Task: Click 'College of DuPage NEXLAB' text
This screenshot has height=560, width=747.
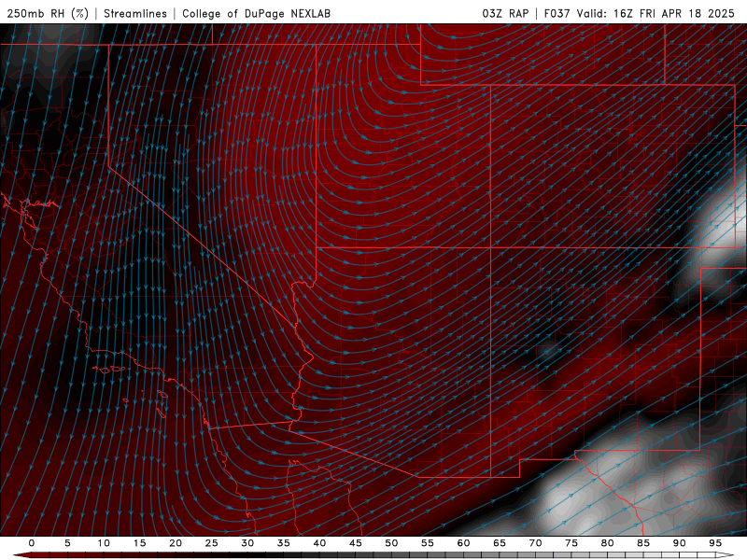Action: [256, 13]
